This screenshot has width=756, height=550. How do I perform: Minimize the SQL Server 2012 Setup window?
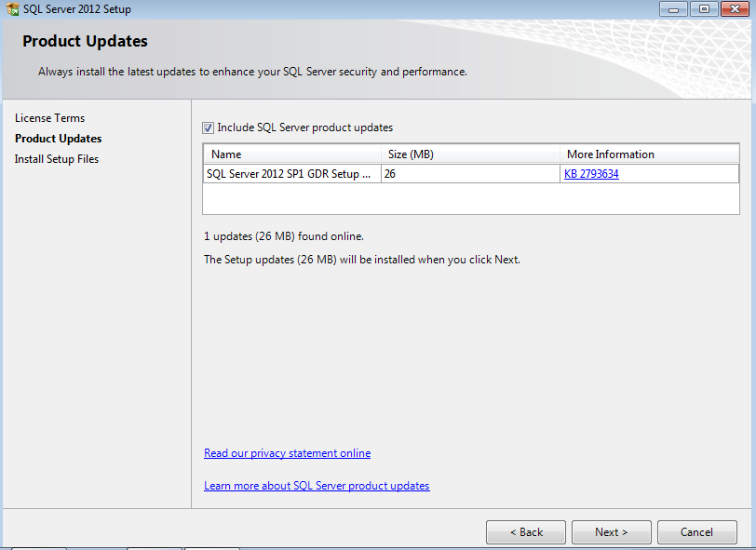pyautogui.click(x=674, y=9)
